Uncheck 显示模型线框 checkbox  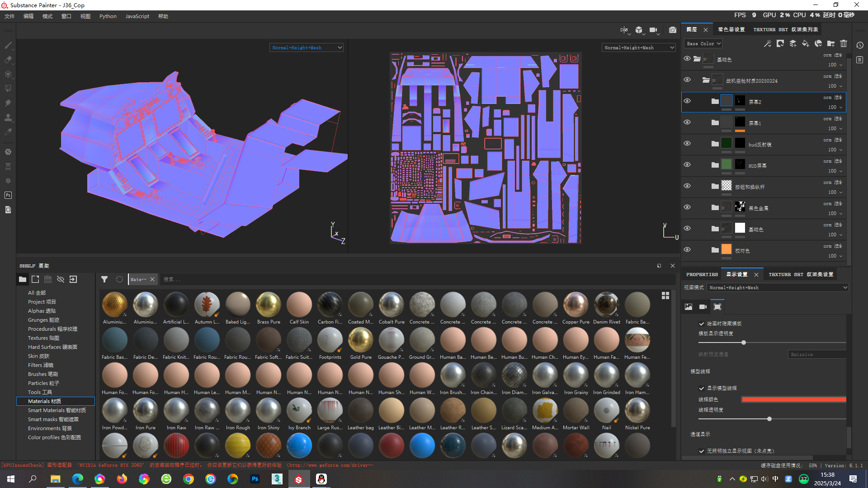[x=702, y=388]
